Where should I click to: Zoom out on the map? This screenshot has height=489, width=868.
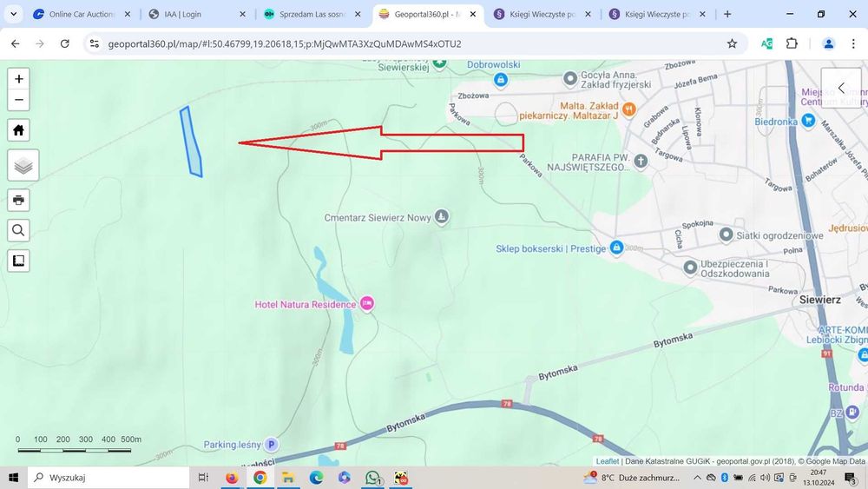[x=19, y=100]
